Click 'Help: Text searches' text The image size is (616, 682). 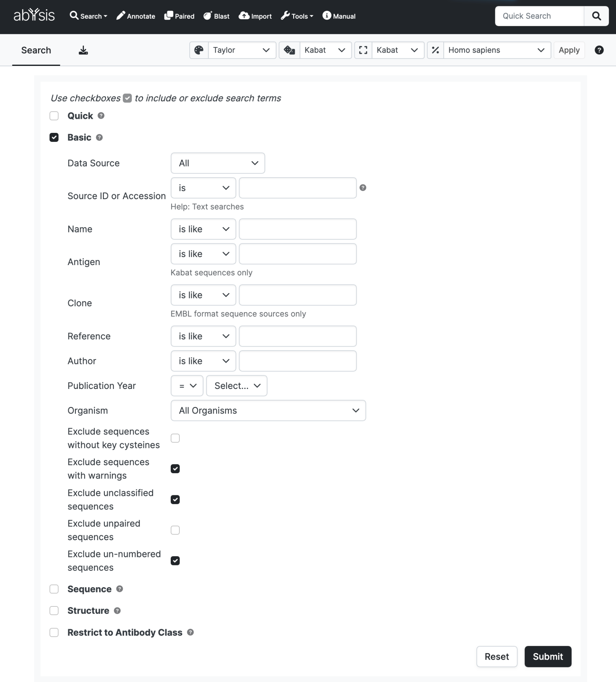point(207,207)
